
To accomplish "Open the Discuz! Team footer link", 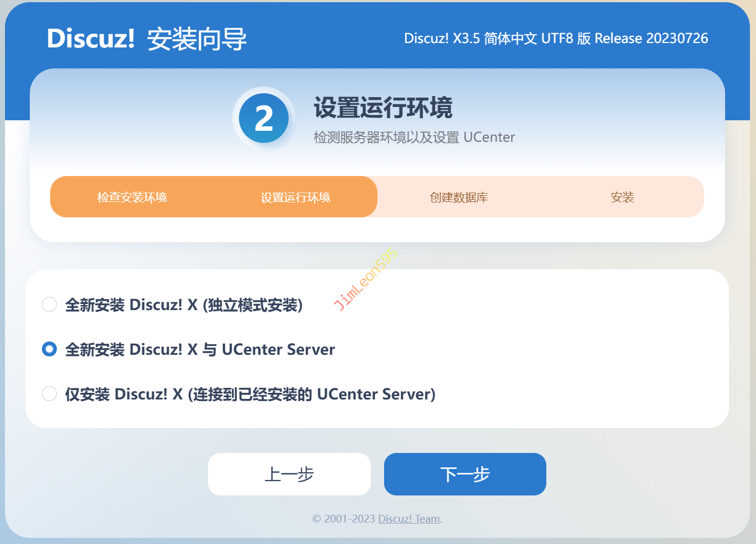I will [x=409, y=519].
